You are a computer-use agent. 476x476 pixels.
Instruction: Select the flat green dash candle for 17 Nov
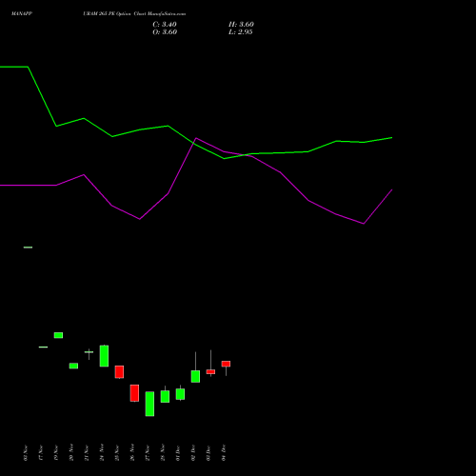click(43, 347)
